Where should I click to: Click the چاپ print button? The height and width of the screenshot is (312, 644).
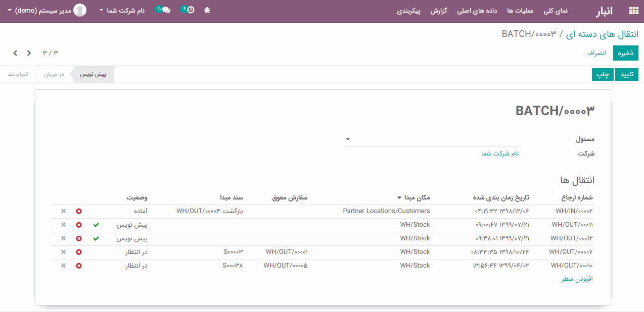[x=603, y=75]
